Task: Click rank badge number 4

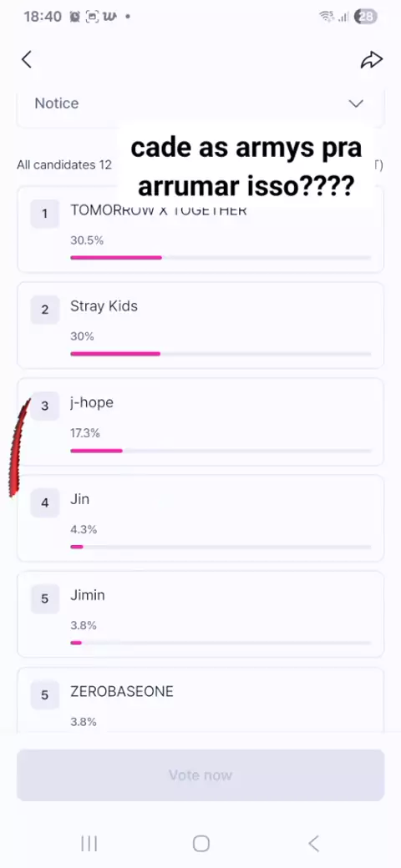Action: pyautogui.click(x=45, y=502)
